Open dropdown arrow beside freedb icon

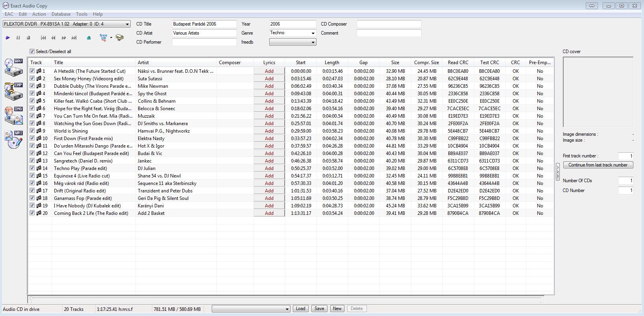tap(111, 38)
